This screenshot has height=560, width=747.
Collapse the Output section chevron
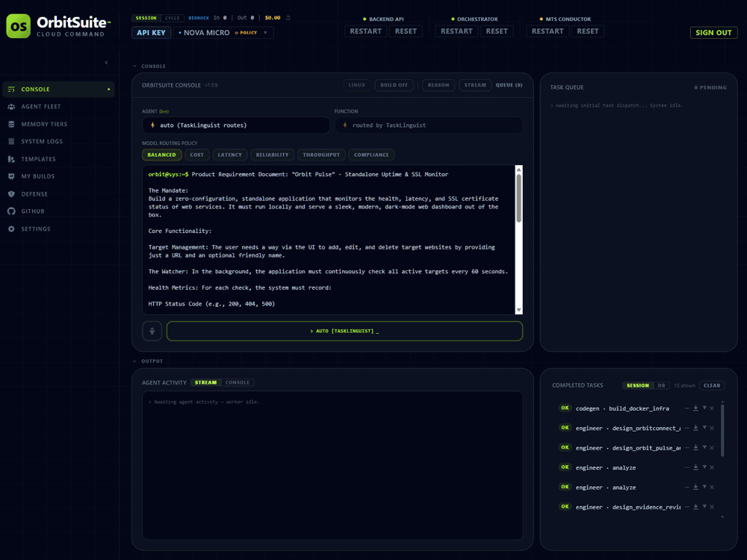(x=134, y=361)
